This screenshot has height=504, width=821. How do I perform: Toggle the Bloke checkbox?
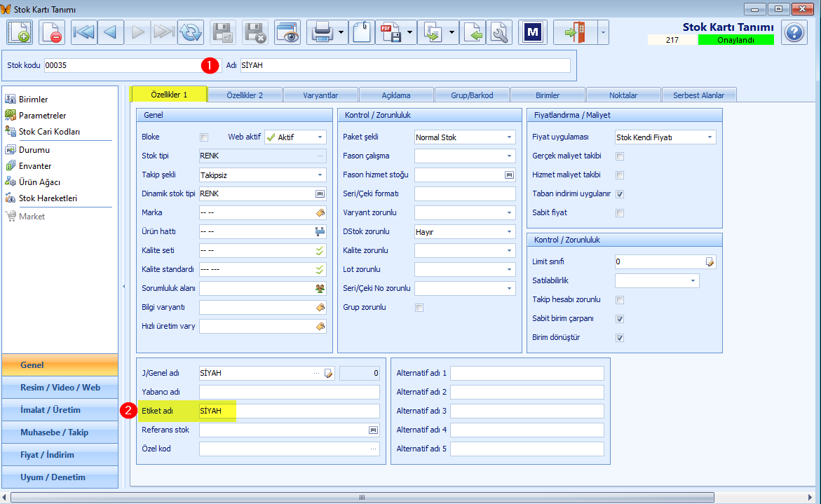point(204,137)
